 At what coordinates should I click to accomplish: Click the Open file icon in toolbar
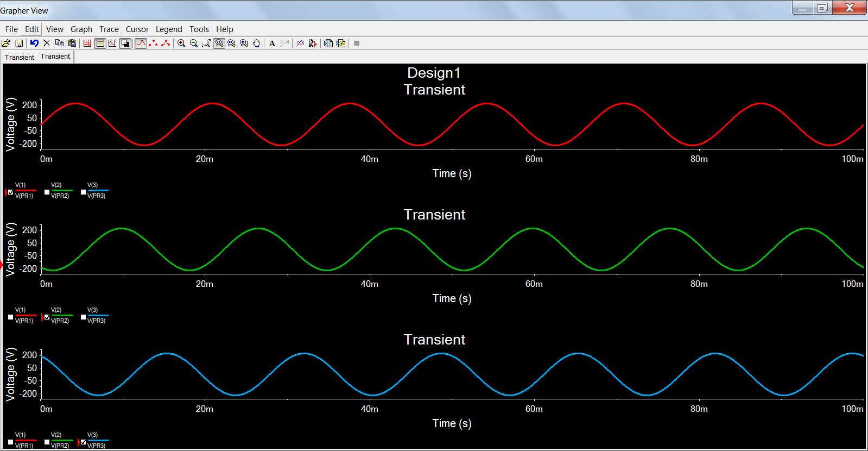6,43
